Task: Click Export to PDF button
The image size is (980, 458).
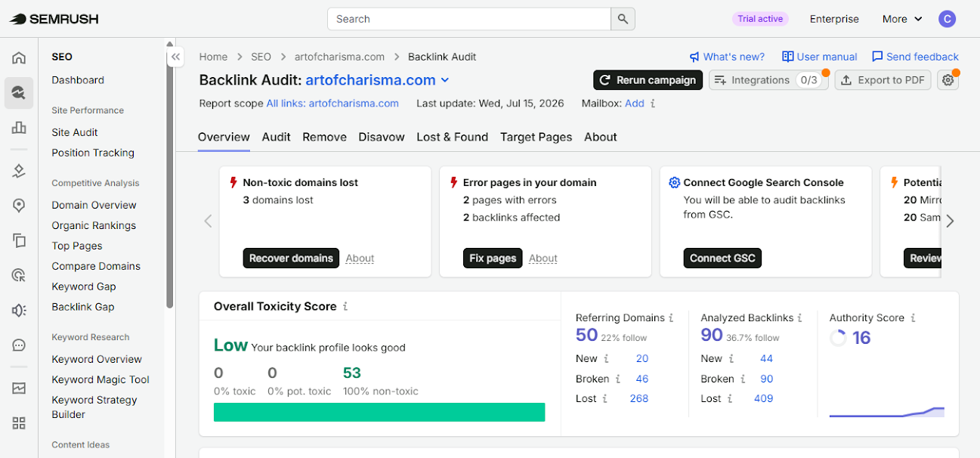Action: pos(883,80)
